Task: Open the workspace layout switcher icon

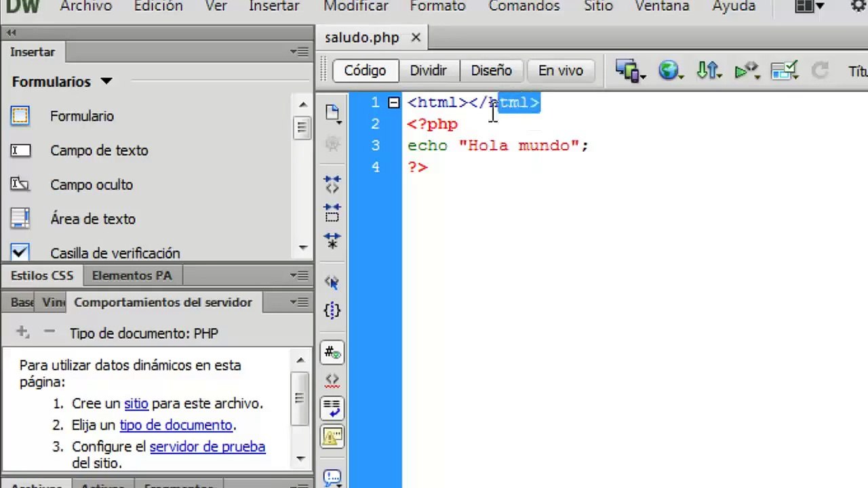Action: pyautogui.click(x=809, y=6)
